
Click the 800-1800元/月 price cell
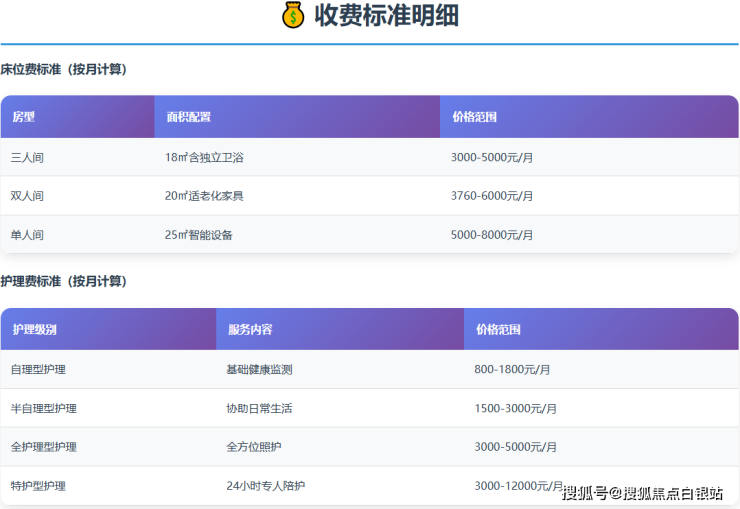pyautogui.click(x=512, y=369)
